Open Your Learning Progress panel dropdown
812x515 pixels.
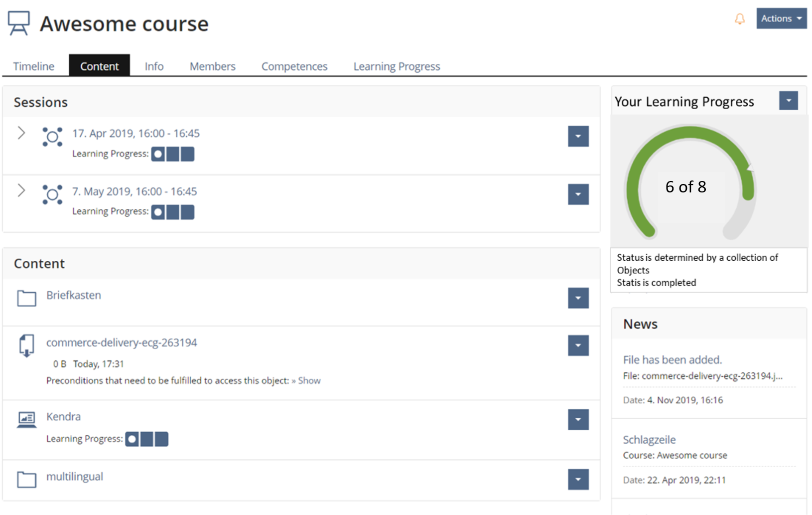(788, 101)
